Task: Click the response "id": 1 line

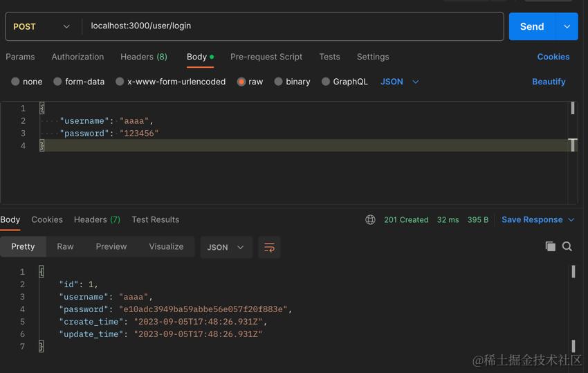Action: [78, 284]
